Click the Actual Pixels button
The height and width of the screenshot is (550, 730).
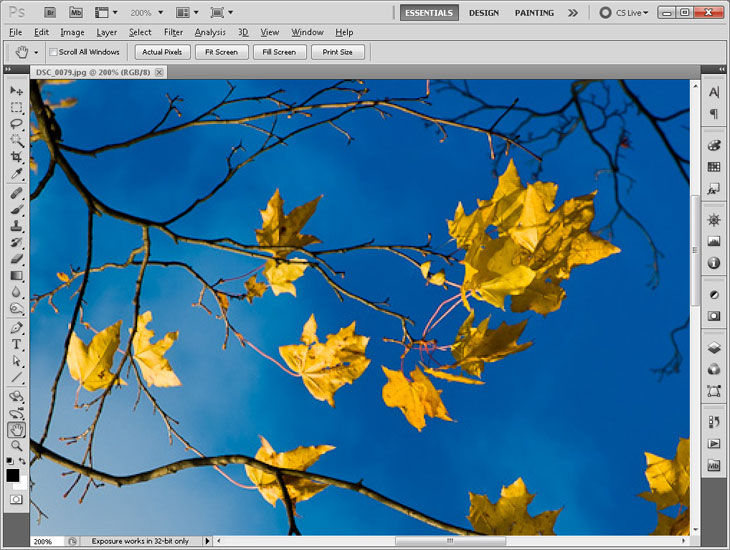(162, 52)
